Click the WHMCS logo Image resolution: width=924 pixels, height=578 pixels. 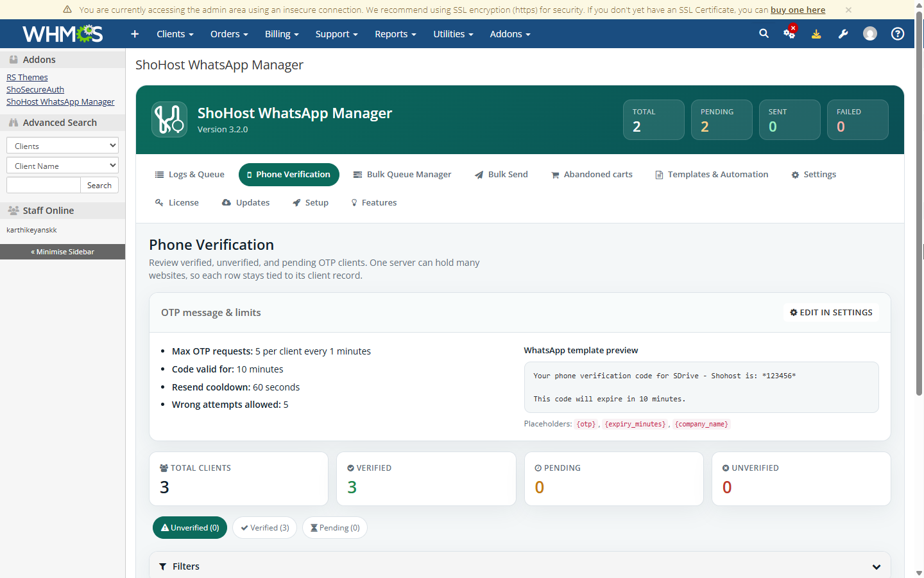click(x=62, y=33)
